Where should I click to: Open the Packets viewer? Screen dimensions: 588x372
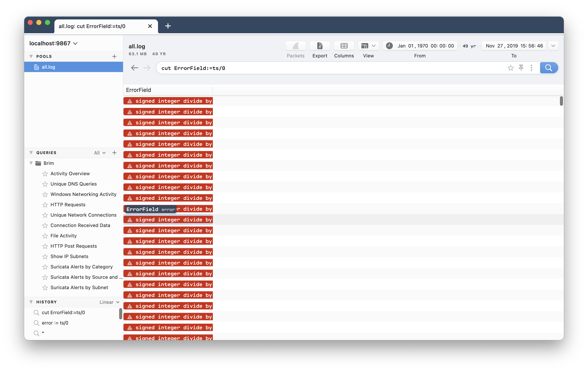(x=296, y=46)
